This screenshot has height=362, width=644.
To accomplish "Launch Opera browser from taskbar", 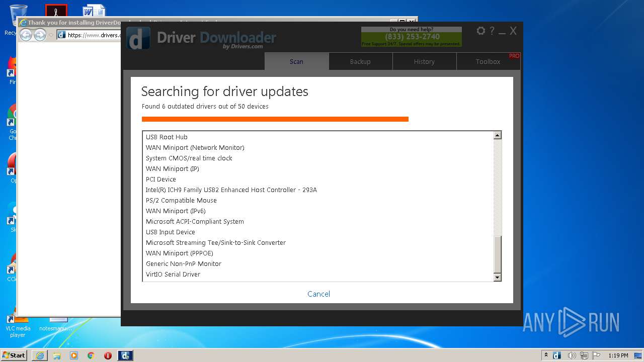I will pos(108,355).
